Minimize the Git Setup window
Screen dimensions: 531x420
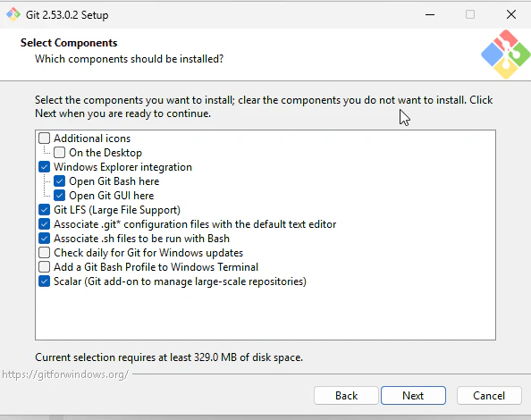click(x=430, y=14)
